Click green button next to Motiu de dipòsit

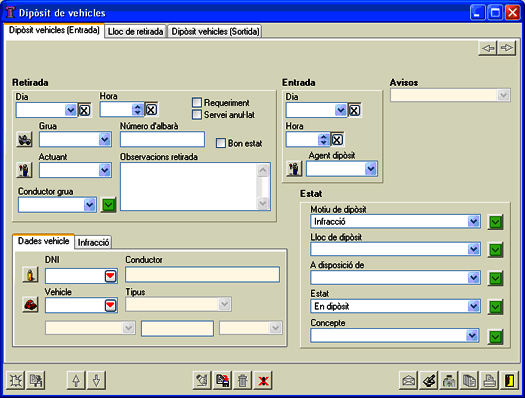pos(496,222)
